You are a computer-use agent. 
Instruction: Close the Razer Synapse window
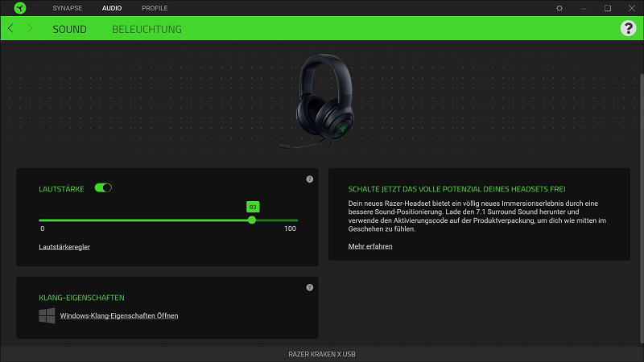[632, 8]
